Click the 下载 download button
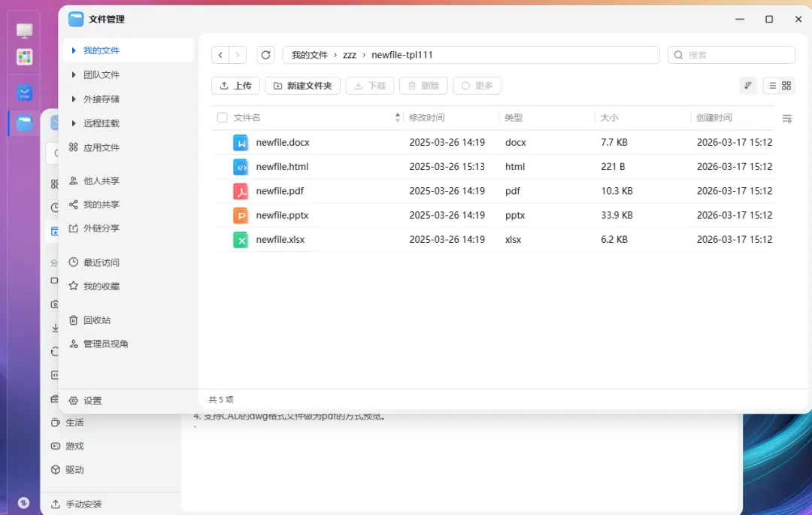The image size is (812, 515). (370, 86)
